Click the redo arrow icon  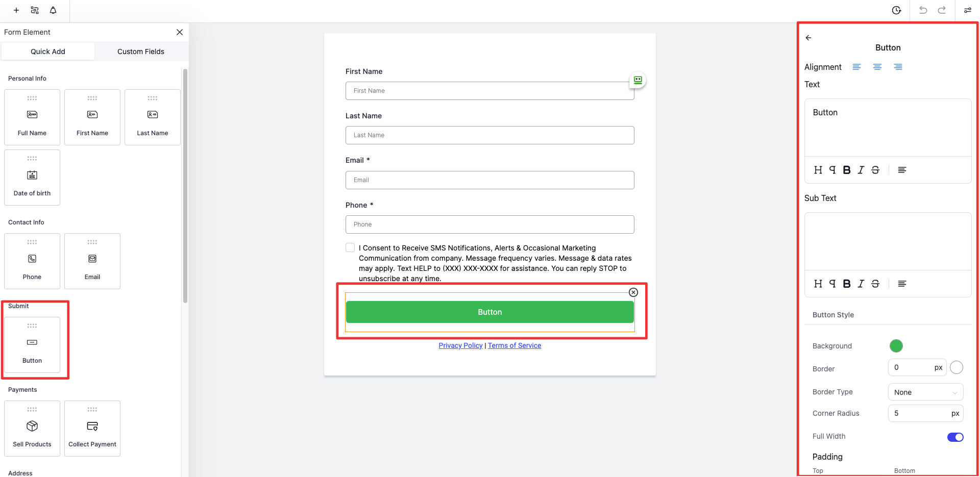(942, 10)
